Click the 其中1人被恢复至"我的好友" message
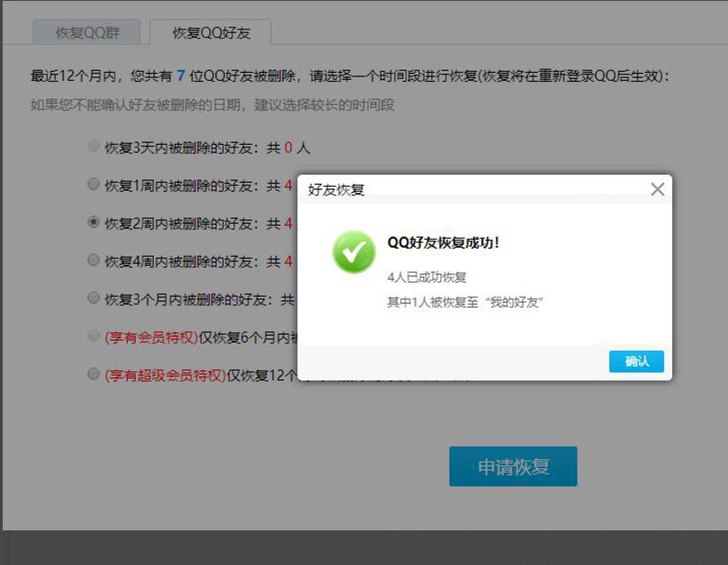 coord(465,302)
